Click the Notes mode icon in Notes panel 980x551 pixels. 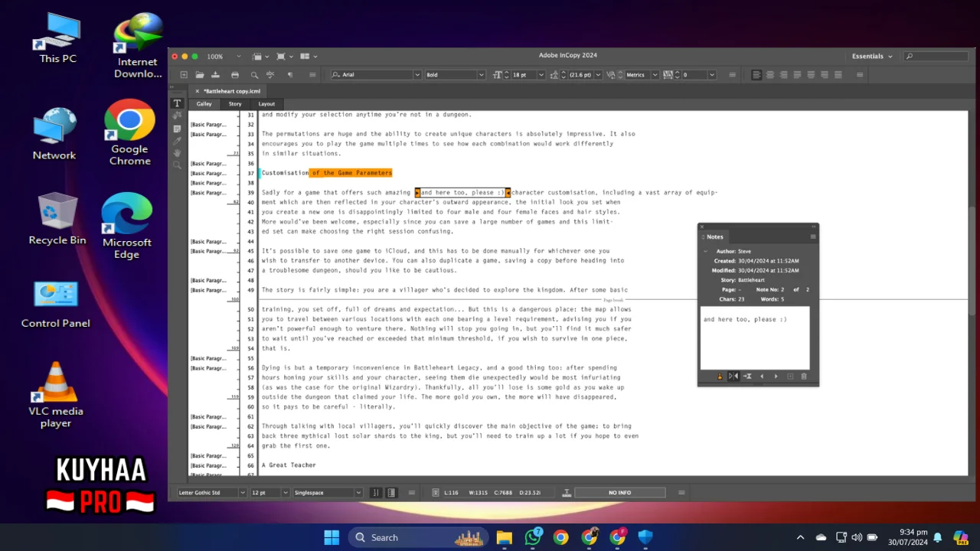tap(720, 377)
